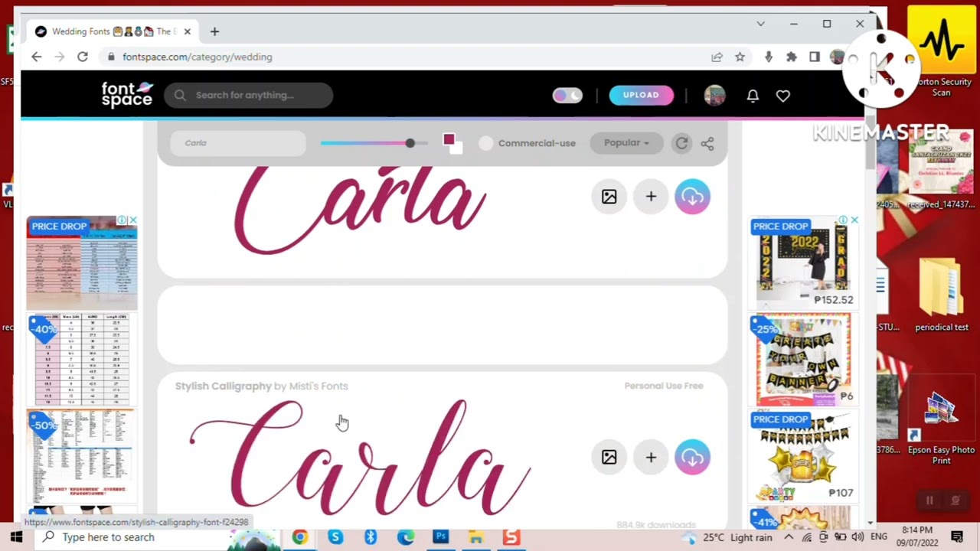
Task: Open Bluetooth app from the taskbar
Action: [371, 537]
